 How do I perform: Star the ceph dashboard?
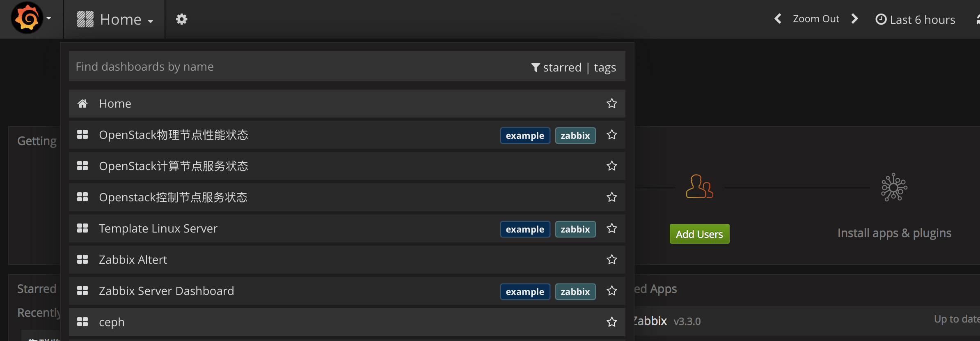pos(611,322)
